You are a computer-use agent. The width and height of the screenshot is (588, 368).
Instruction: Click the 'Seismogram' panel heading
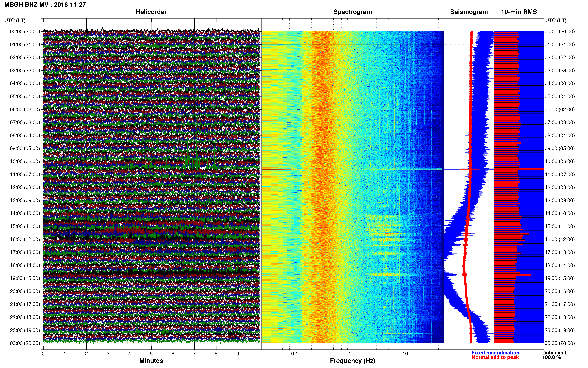(x=469, y=12)
